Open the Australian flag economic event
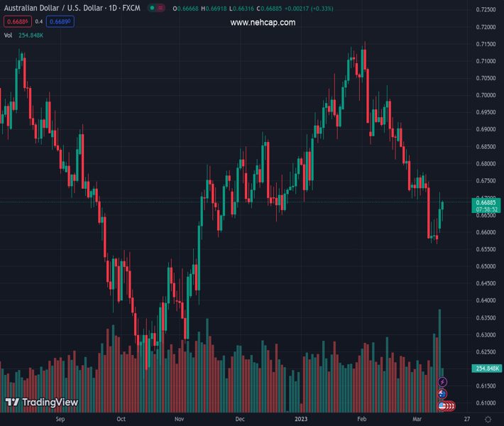Viewport: 504px width, 426px height. click(x=442, y=394)
